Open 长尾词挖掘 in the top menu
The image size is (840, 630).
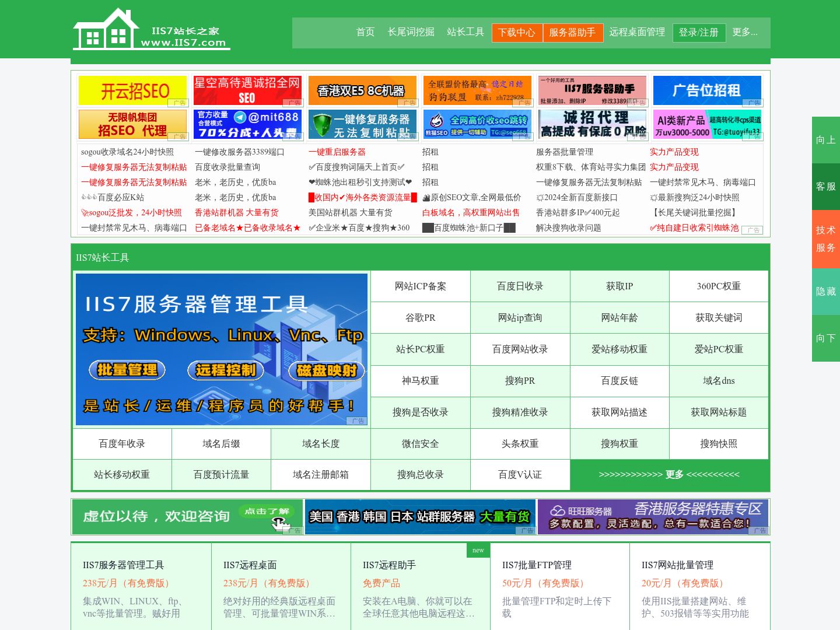[411, 32]
